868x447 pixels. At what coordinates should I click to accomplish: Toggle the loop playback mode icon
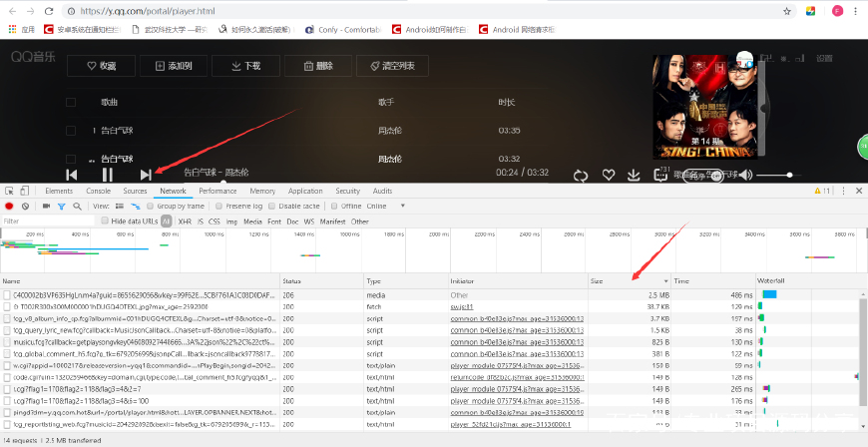(x=581, y=176)
